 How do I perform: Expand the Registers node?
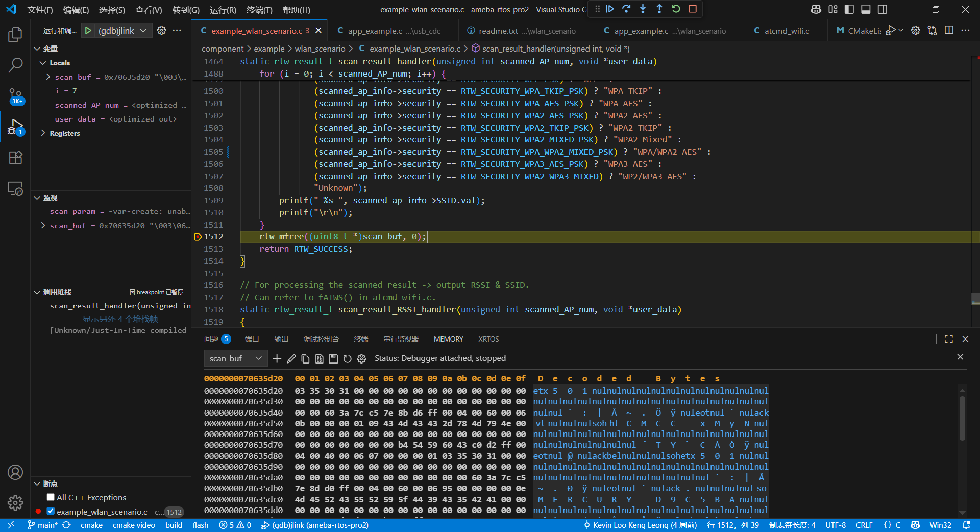pyautogui.click(x=43, y=133)
